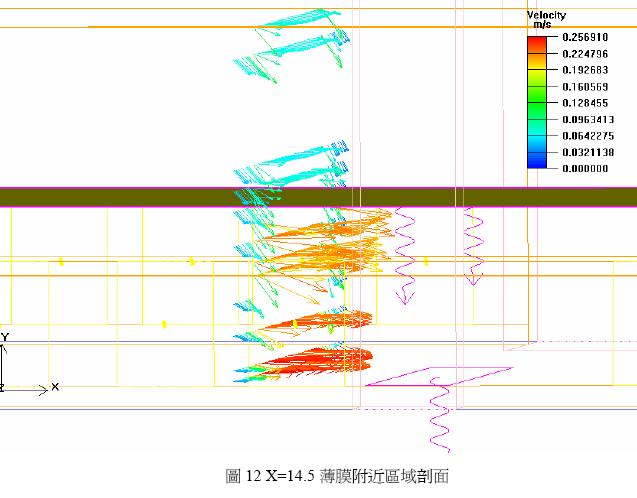Select the 0.0642275 legend value
Image resolution: width=637 pixels, height=498 pixels.
(x=588, y=136)
